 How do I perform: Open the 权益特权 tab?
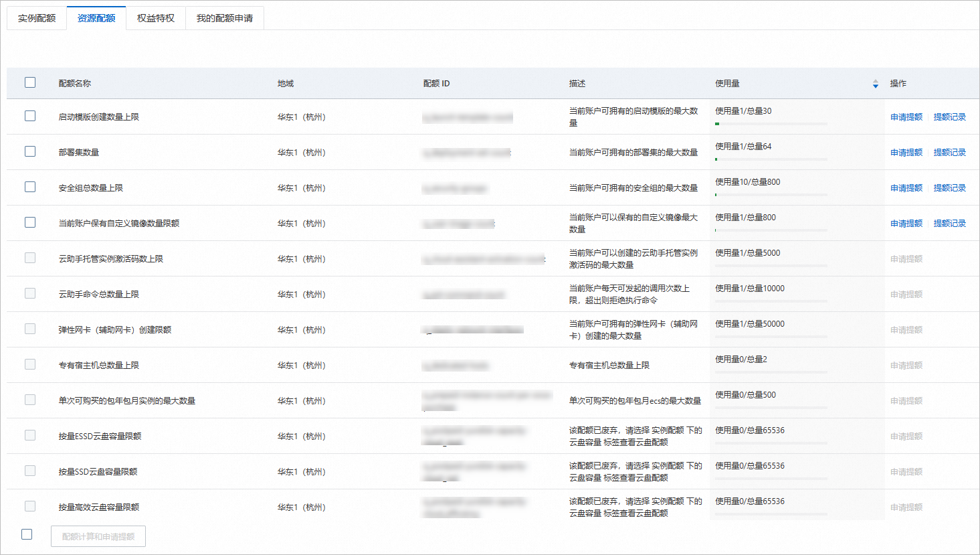tap(156, 18)
